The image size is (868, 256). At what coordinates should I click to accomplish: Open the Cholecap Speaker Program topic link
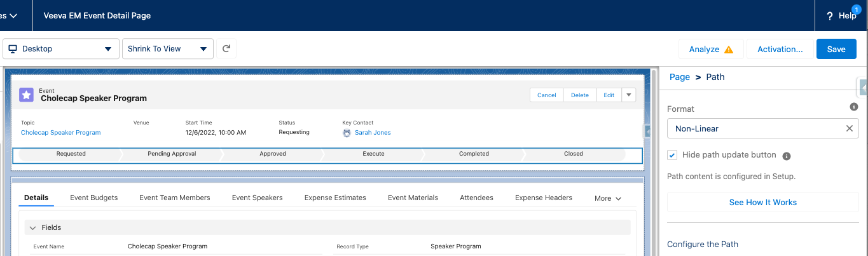point(60,133)
